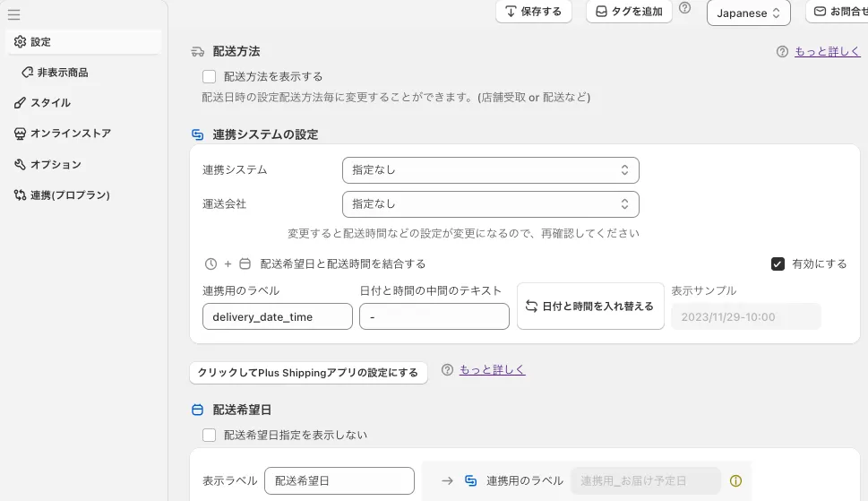Viewport: 868px width, 501px height.
Task: Click the yellow info icon near 連携用のラベル
Action: [x=736, y=481]
